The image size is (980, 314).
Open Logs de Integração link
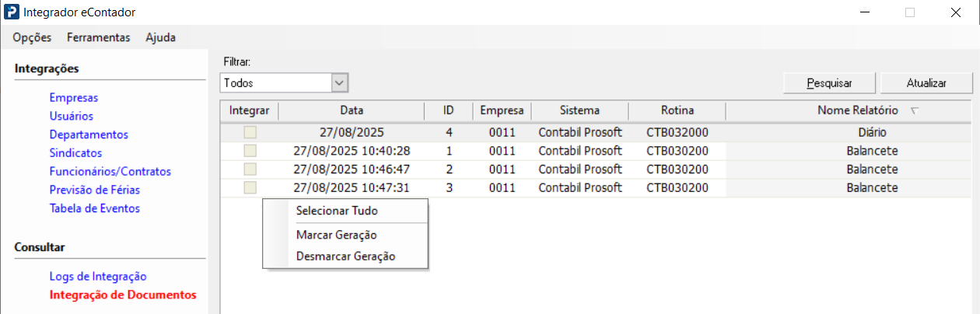97,276
